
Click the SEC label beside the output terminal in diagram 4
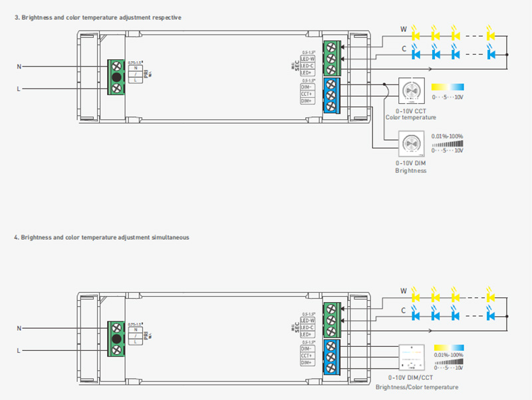pyautogui.click(x=297, y=327)
